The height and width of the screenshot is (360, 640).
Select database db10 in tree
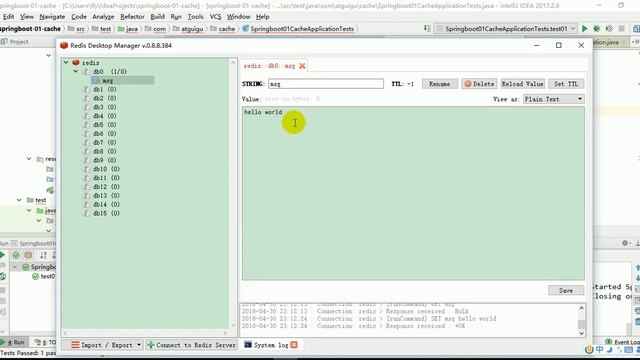tap(106, 169)
